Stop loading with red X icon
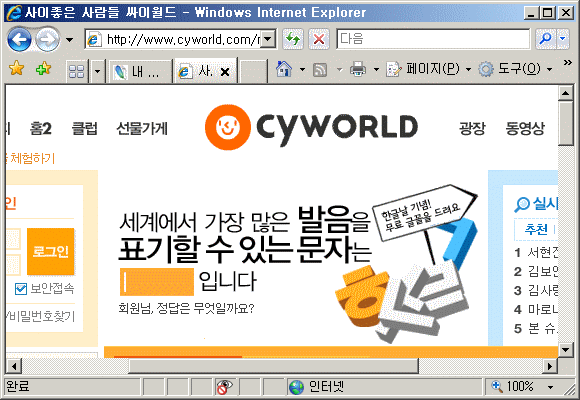Image resolution: width=580 pixels, height=400 pixels. click(x=318, y=39)
